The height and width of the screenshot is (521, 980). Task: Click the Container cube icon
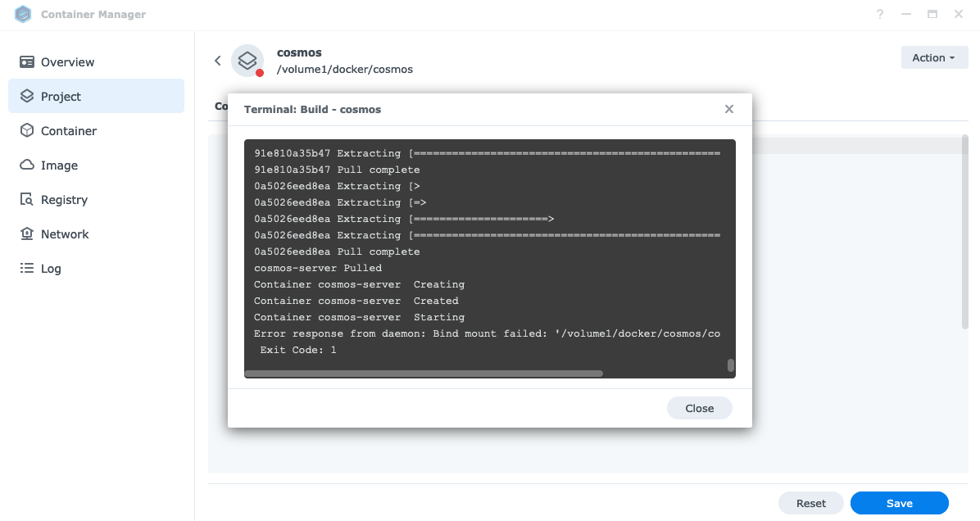tap(27, 131)
